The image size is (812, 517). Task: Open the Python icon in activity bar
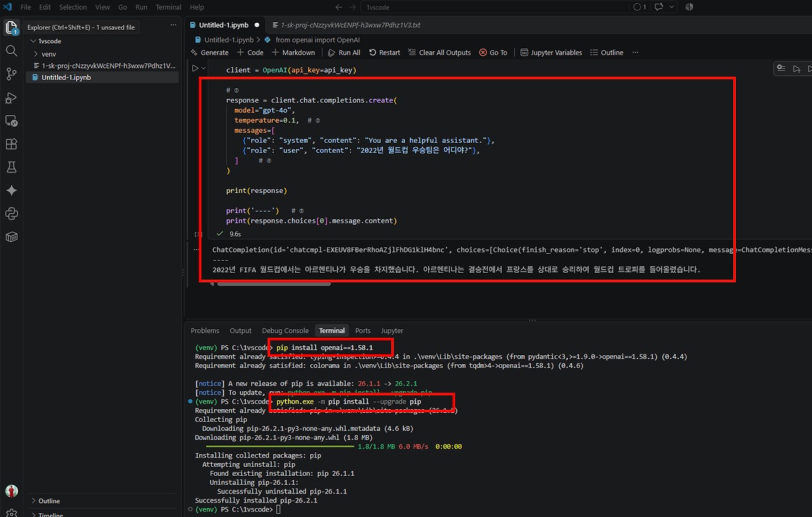tap(11, 214)
